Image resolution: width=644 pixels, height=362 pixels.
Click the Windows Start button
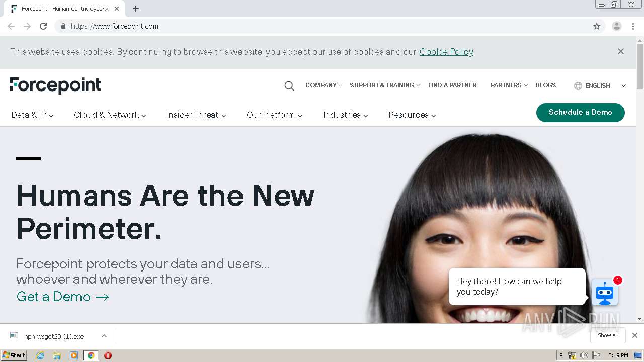[x=14, y=355]
